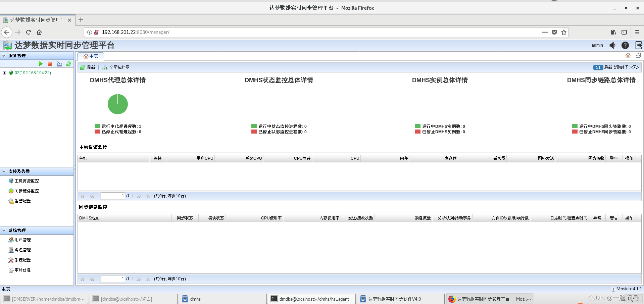This screenshot has width=644, height=304.
Task: Go to next page of host table
Action: pos(139,196)
